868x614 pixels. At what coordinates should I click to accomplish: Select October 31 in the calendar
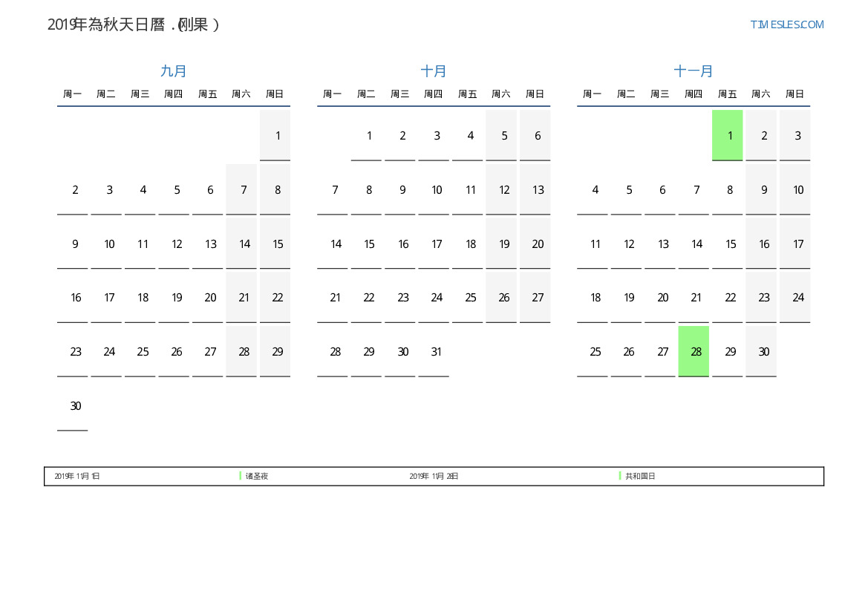(x=437, y=352)
